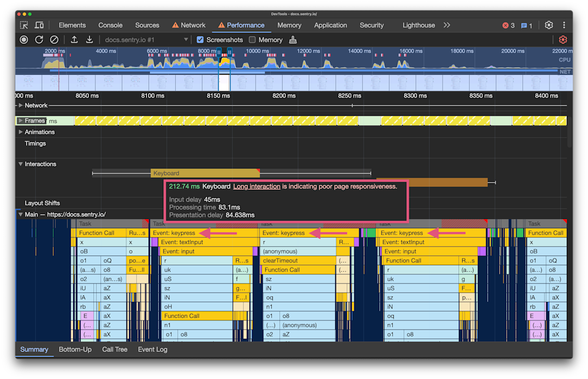Click the inspect element picker icon
This screenshot has width=588, height=379.
coord(24,25)
